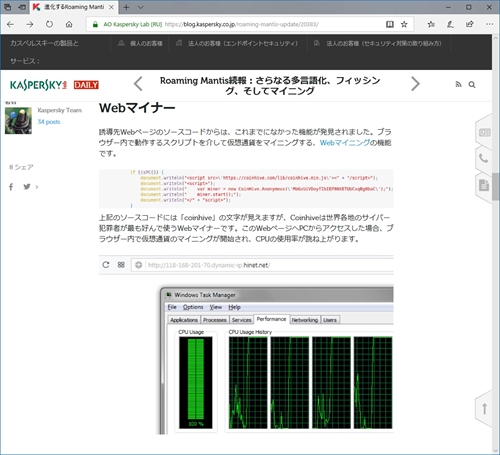Click the set tabs aside icon
The width and height of the screenshot is (500, 455).
[22, 7]
